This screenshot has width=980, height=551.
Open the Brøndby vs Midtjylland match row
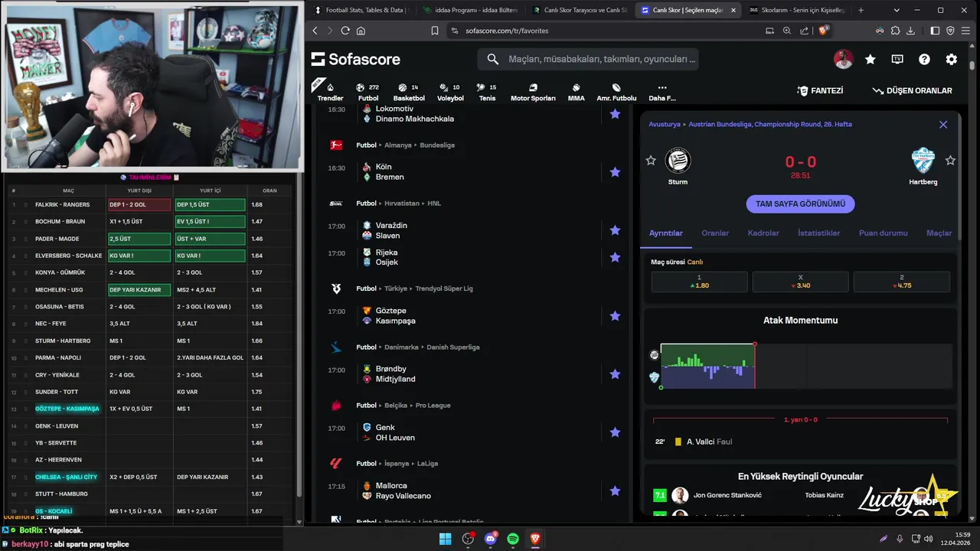(x=475, y=374)
